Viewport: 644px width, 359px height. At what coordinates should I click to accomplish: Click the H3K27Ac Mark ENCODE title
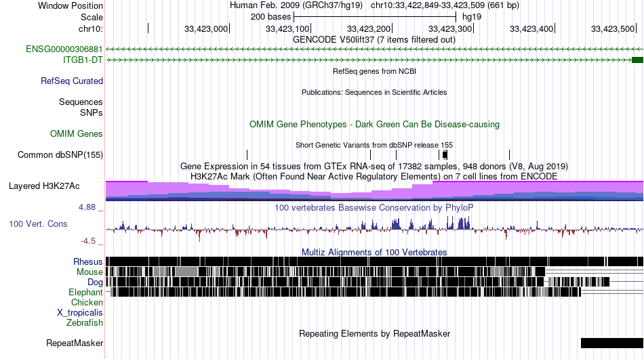coord(374,176)
